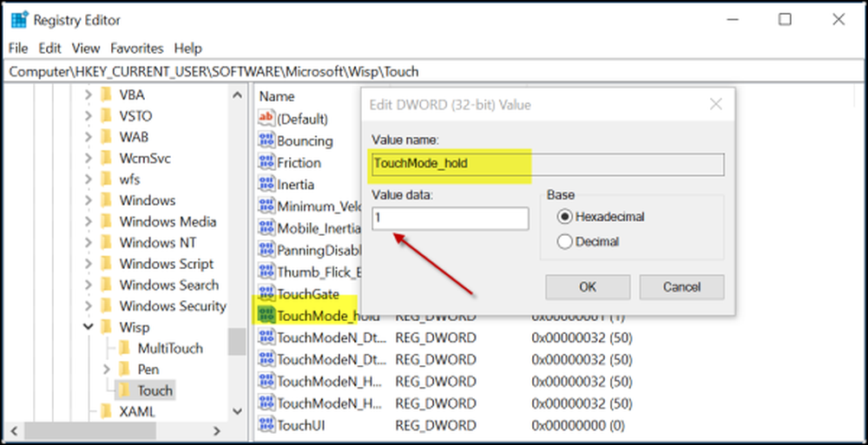The width and height of the screenshot is (868, 445).
Task: Expand the VBA key
Action: pyautogui.click(x=88, y=95)
